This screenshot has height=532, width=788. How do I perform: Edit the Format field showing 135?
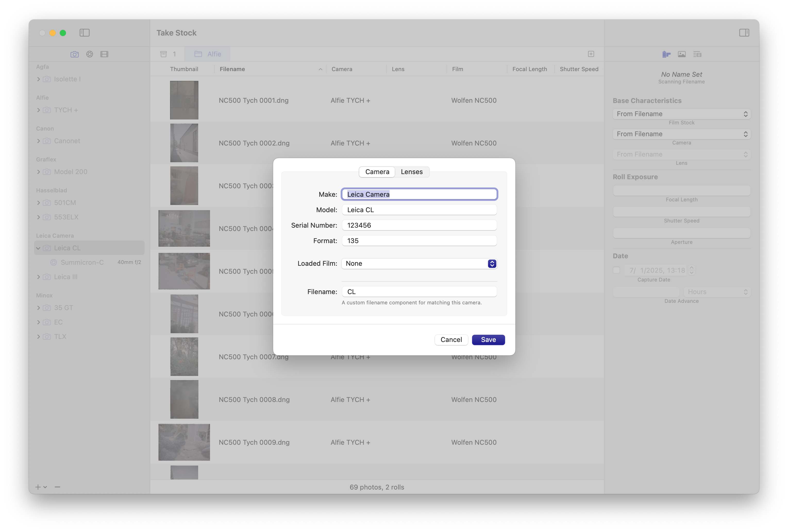click(420, 241)
